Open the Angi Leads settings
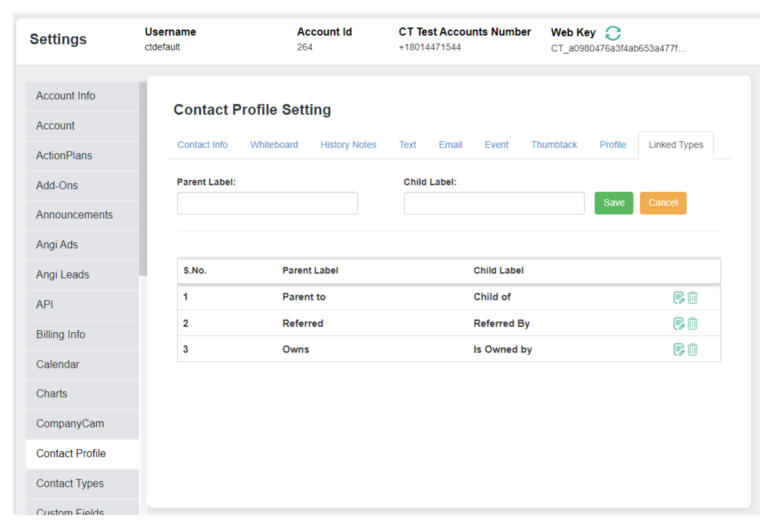Screen dimensions: 771x532 point(62,274)
